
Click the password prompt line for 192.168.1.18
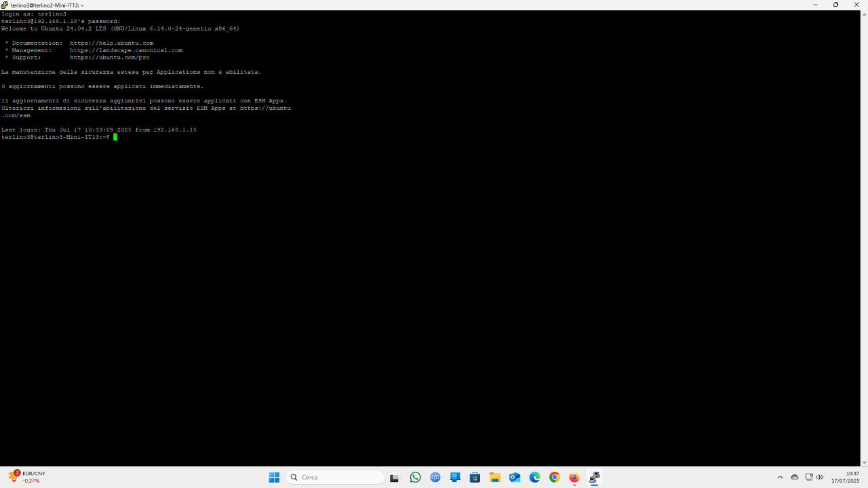61,21
